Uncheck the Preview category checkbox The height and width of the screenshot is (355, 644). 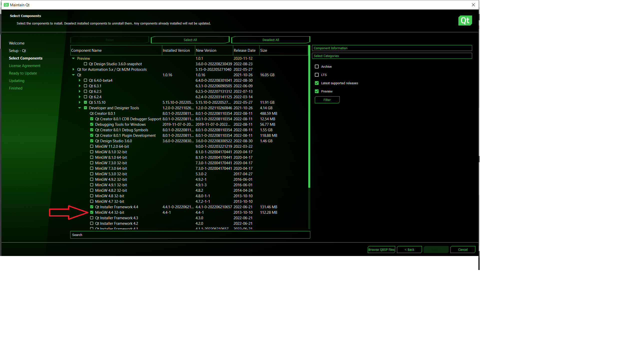(x=317, y=91)
